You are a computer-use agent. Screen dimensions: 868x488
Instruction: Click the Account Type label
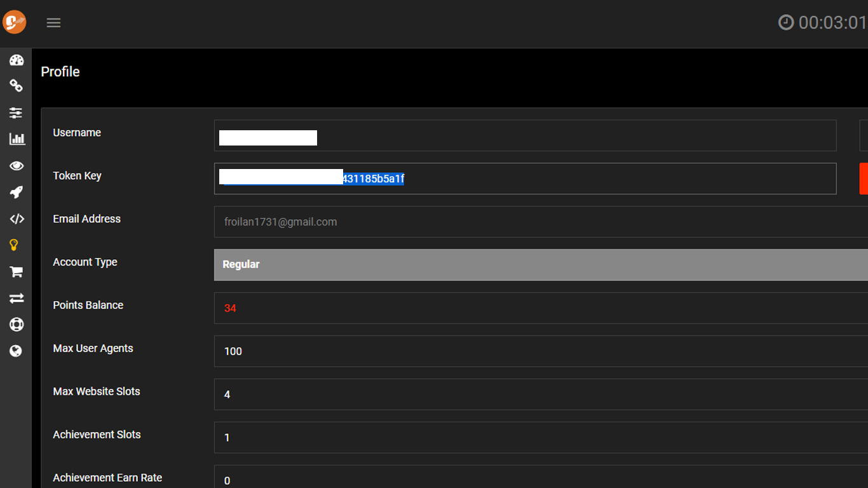click(85, 262)
